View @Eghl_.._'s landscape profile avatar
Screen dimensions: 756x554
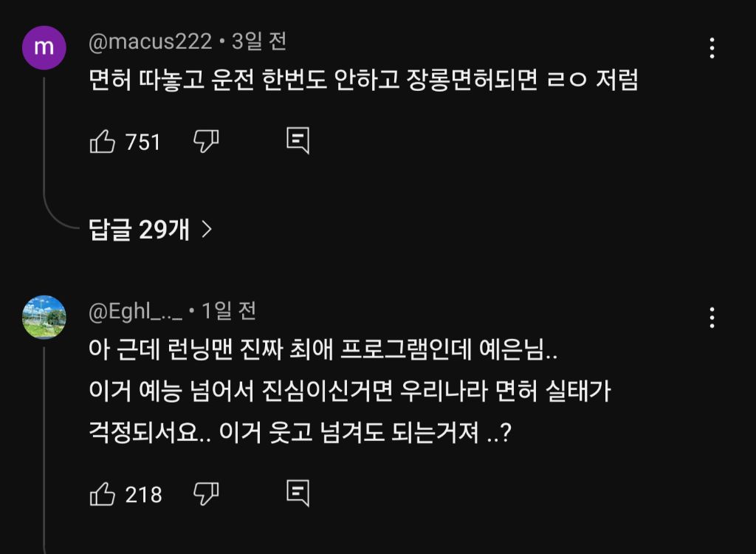coord(44,315)
